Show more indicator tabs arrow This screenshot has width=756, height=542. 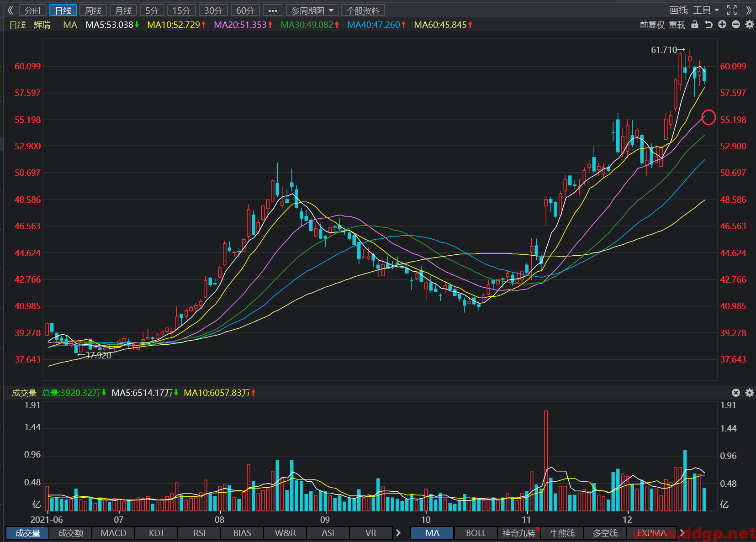398,533
